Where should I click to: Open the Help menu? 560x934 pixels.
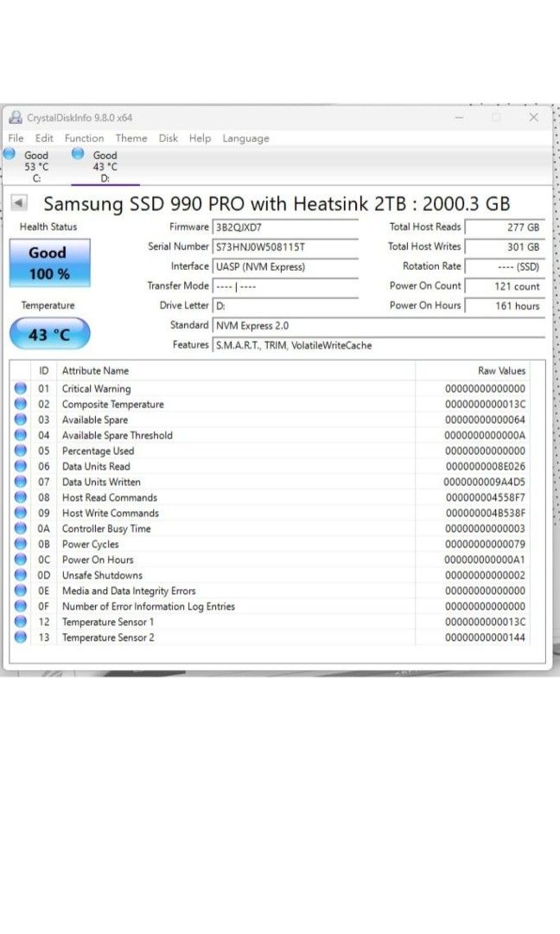200,138
